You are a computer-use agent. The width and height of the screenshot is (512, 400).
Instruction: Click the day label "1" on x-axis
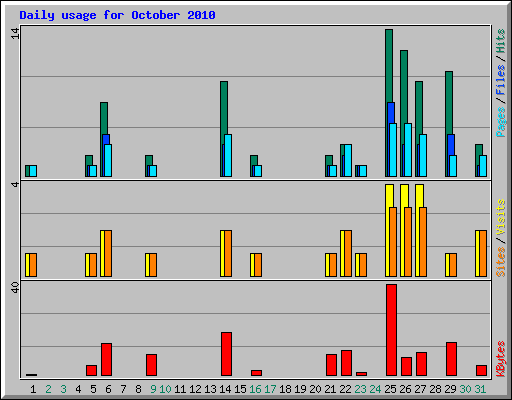[33, 389]
